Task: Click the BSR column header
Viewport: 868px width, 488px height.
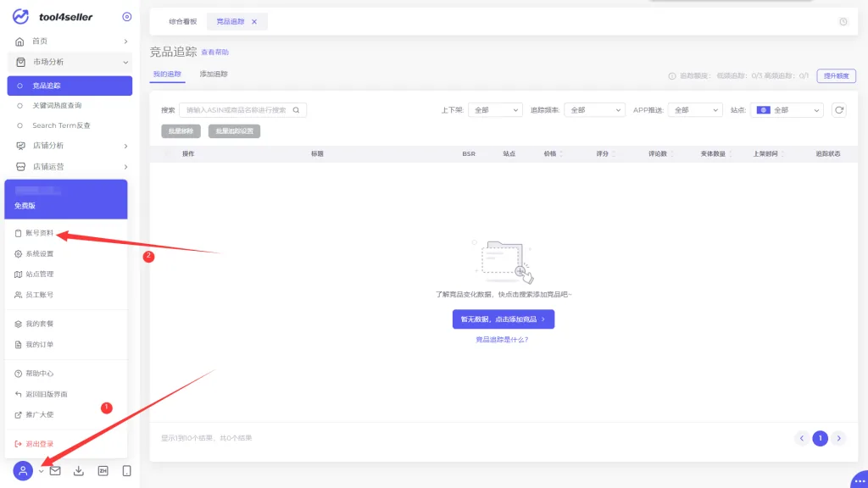Action: [x=469, y=154]
